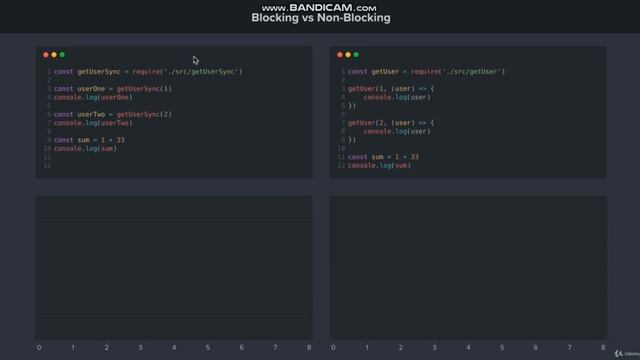This screenshot has width=640, height=360.
Task: Select the 'Blocking vs Non-Blocking' slide title
Action: pyautogui.click(x=321, y=18)
